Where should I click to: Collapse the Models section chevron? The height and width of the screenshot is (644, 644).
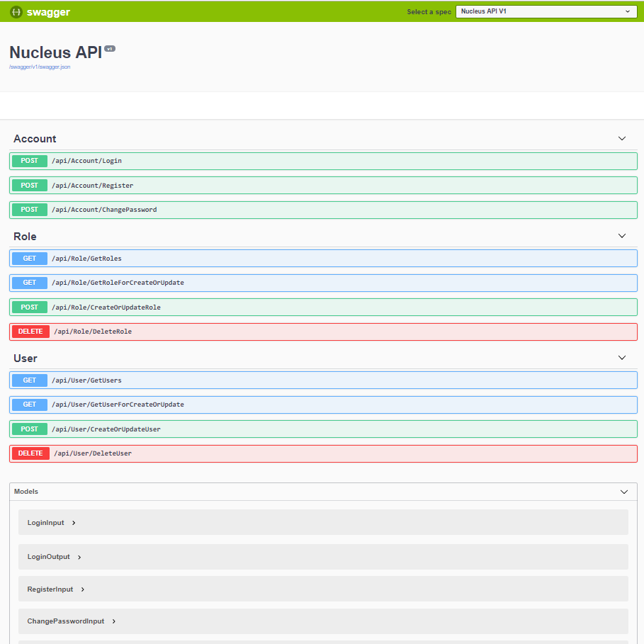coord(624,492)
